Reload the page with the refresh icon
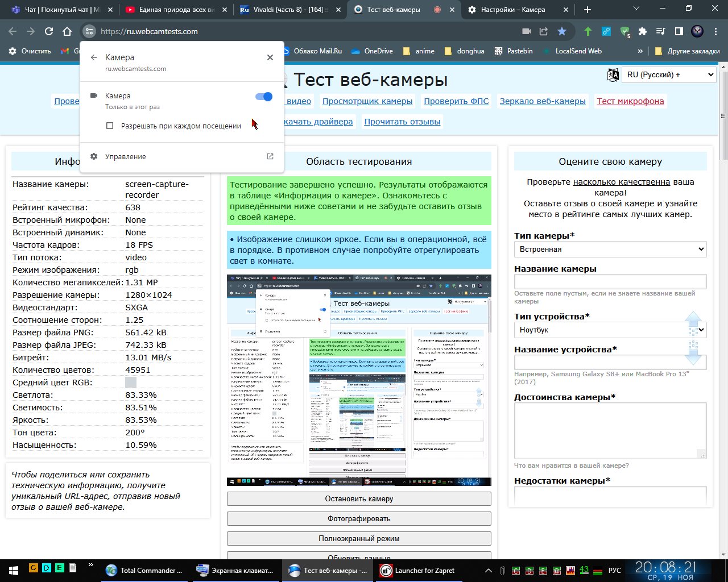The image size is (728, 582). point(49,31)
